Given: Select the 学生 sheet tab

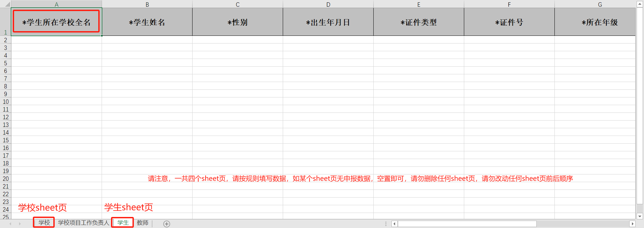Looking at the screenshot, I should [123, 223].
